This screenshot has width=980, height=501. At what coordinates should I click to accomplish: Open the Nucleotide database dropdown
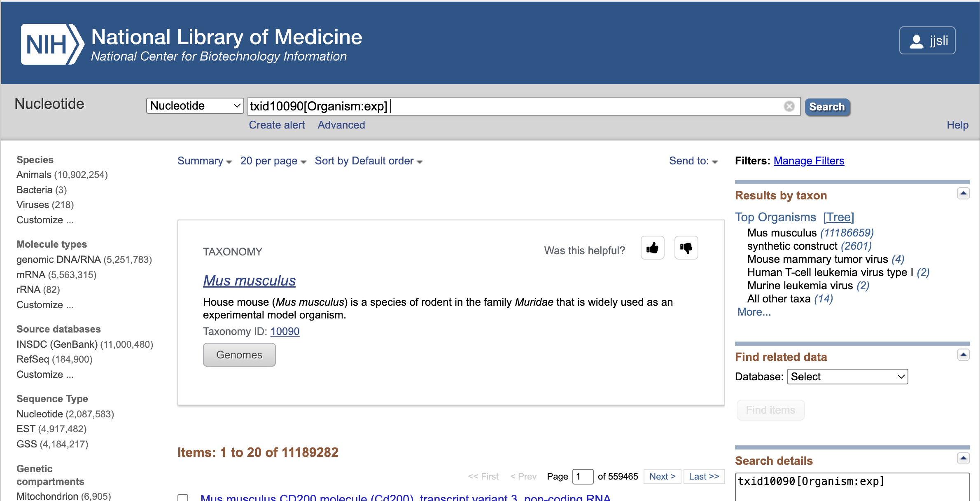(195, 106)
